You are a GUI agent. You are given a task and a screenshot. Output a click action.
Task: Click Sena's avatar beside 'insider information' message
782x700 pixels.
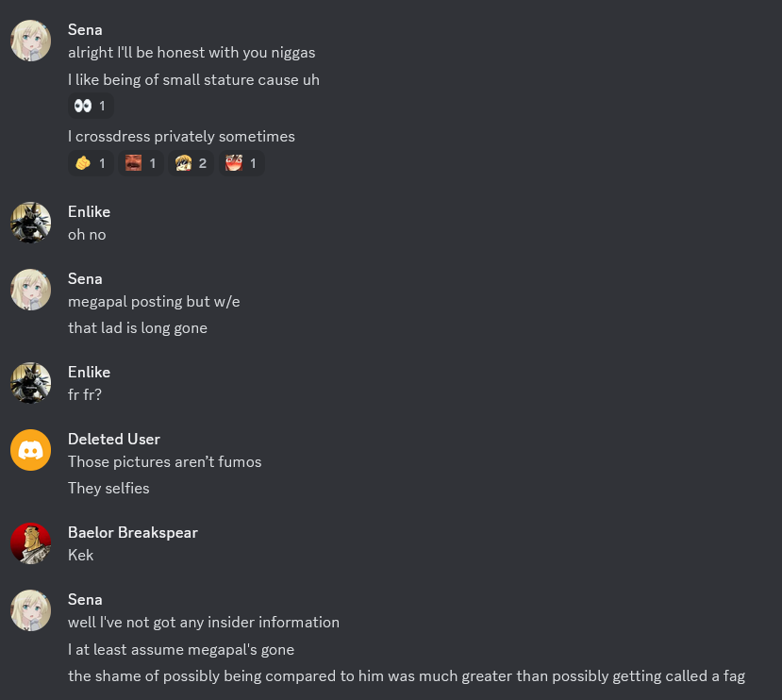point(30,610)
